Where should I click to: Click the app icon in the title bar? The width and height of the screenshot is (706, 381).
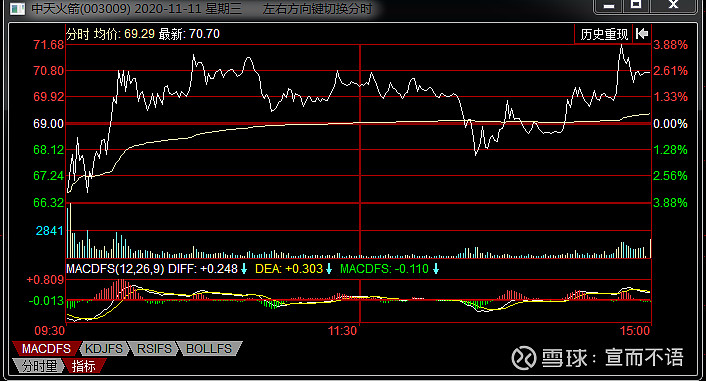coord(17,8)
